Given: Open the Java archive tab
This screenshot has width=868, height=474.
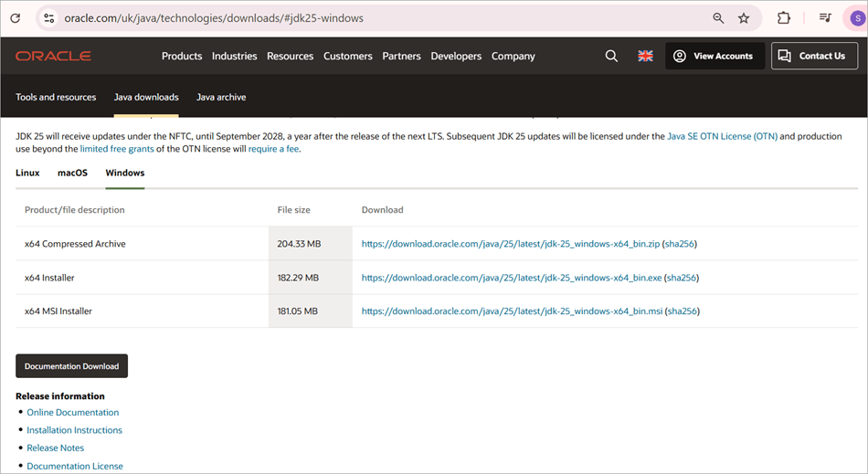Looking at the screenshot, I should [x=221, y=97].
